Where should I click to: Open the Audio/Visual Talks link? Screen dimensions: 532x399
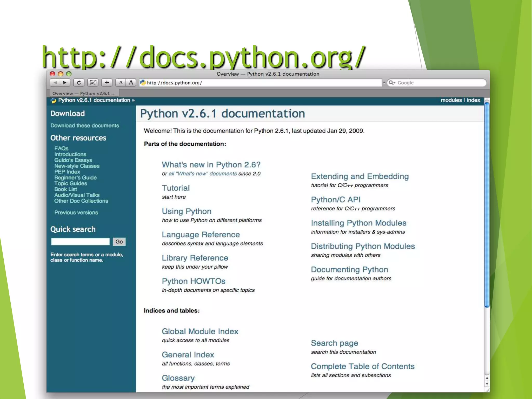click(x=77, y=195)
